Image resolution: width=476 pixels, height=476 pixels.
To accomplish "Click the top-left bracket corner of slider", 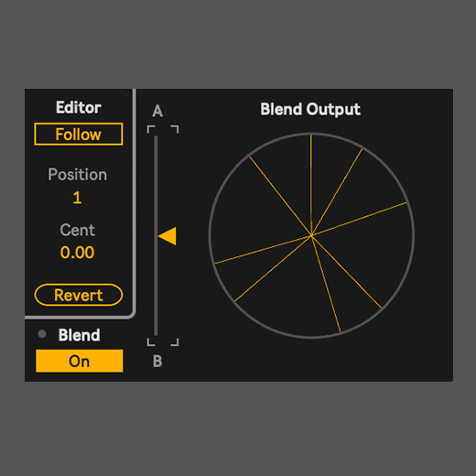I will (151, 129).
